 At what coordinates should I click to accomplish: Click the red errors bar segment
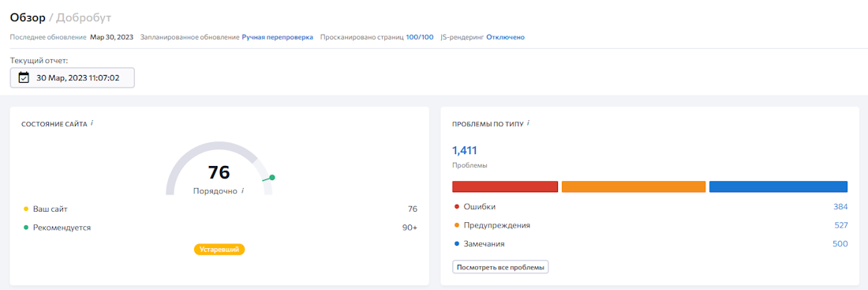(505, 186)
